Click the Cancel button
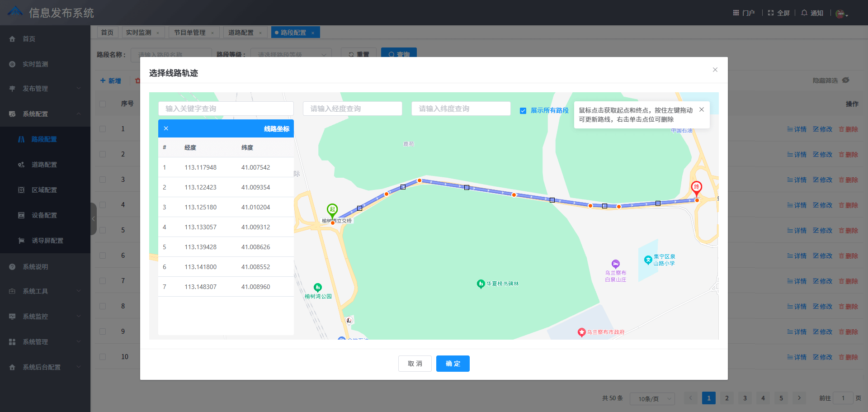 pos(415,364)
